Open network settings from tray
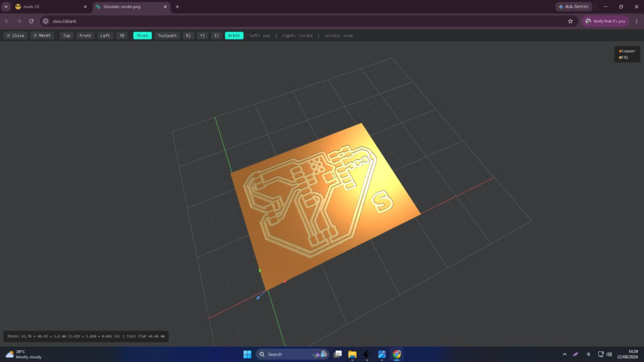The height and width of the screenshot is (362, 644). [601, 354]
